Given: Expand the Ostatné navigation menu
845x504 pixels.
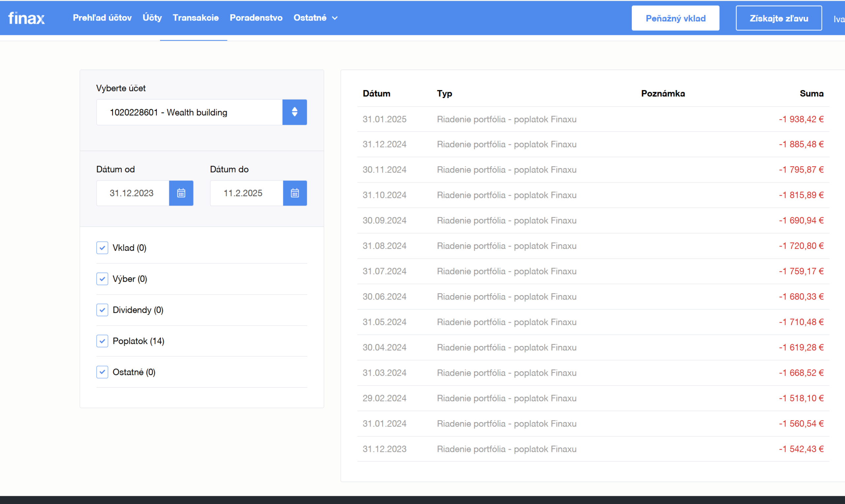Looking at the screenshot, I should tap(316, 18).
